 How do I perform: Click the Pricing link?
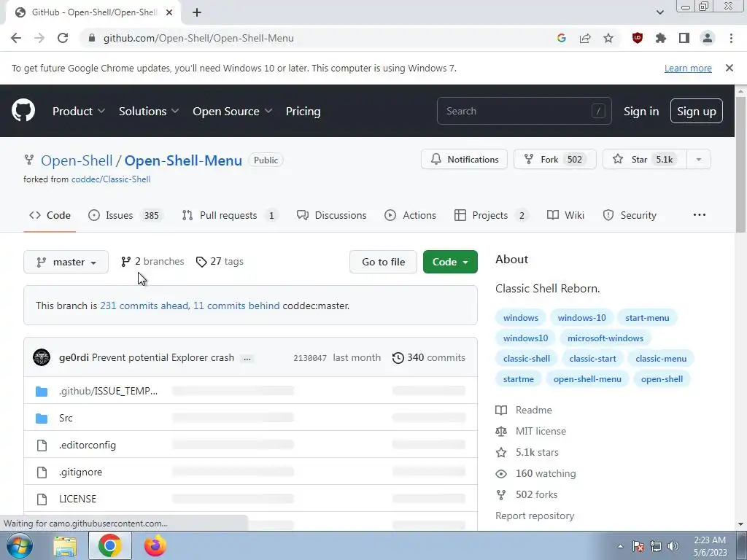(x=303, y=111)
